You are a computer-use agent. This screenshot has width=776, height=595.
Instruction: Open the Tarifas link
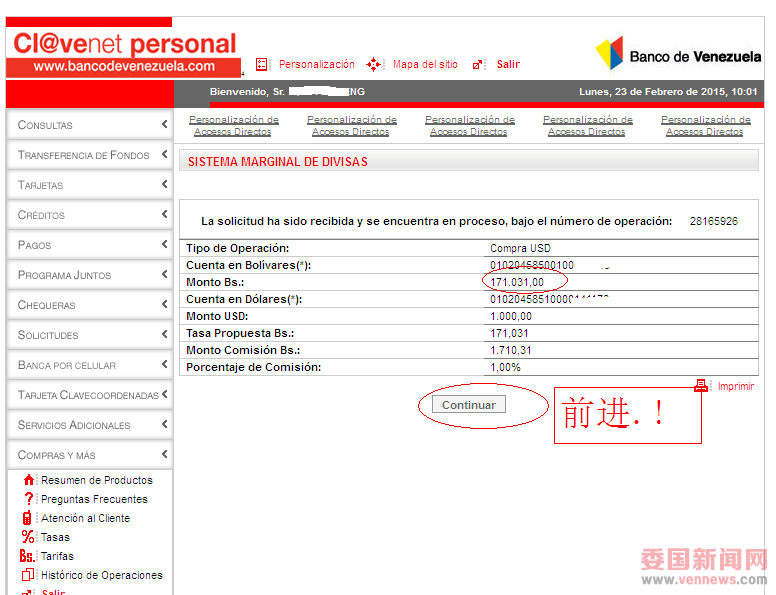tap(57, 556)
